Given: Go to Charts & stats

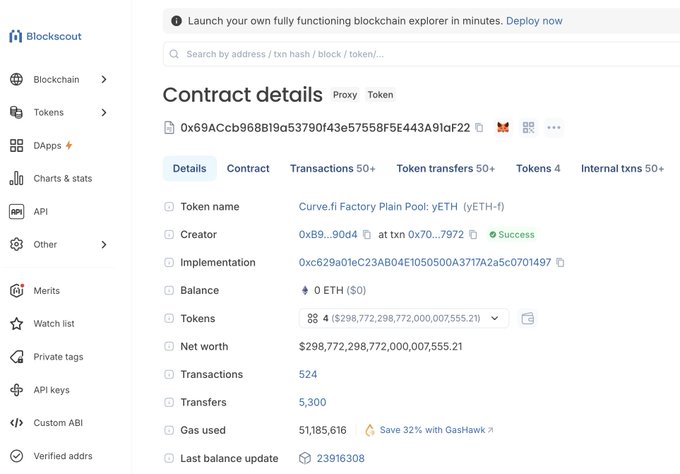Looking at the screenshot, I should [x=62, y=179].
